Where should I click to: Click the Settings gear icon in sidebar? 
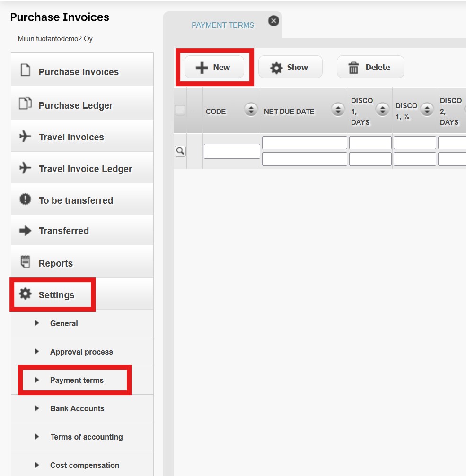(25, 294)
